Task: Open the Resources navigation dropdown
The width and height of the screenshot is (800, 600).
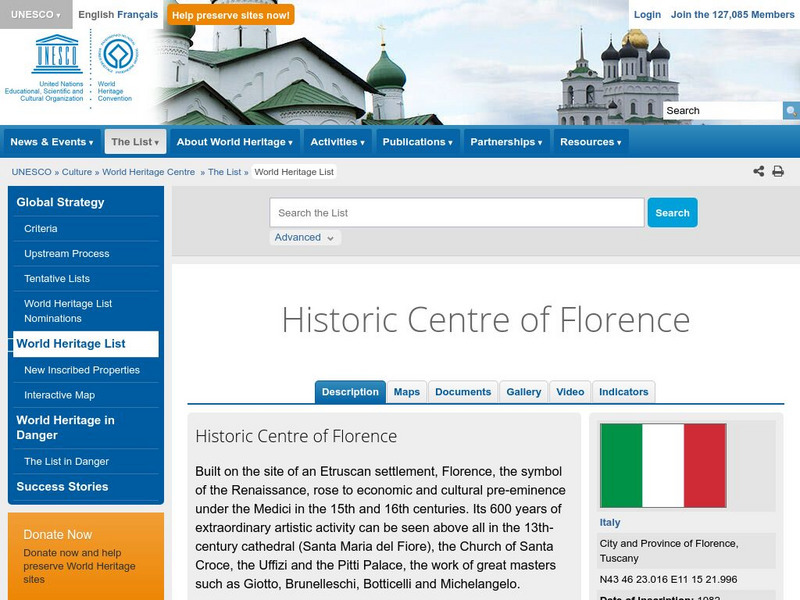Action: pos(590,141)
